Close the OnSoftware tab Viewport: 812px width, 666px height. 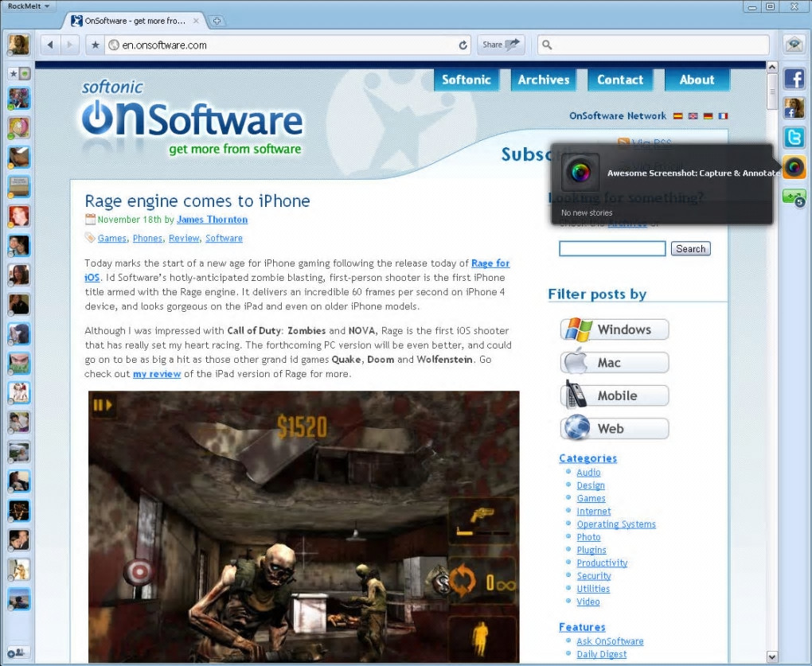[x=196, y=21]
